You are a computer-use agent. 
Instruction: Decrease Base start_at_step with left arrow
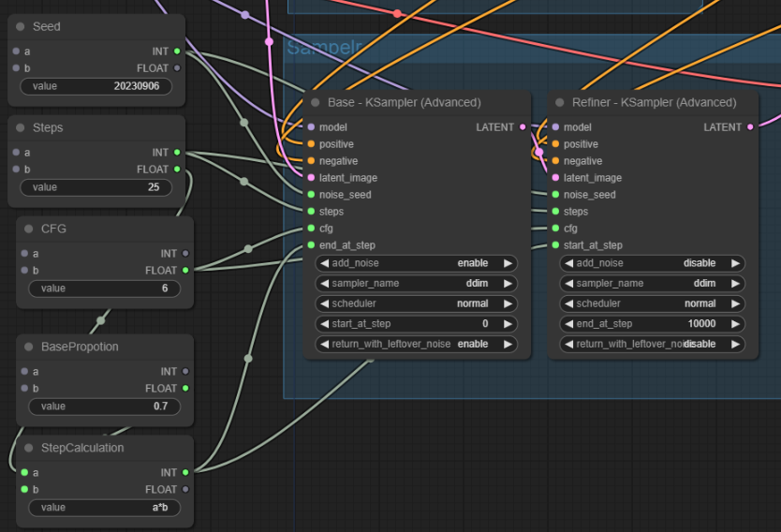325,324
